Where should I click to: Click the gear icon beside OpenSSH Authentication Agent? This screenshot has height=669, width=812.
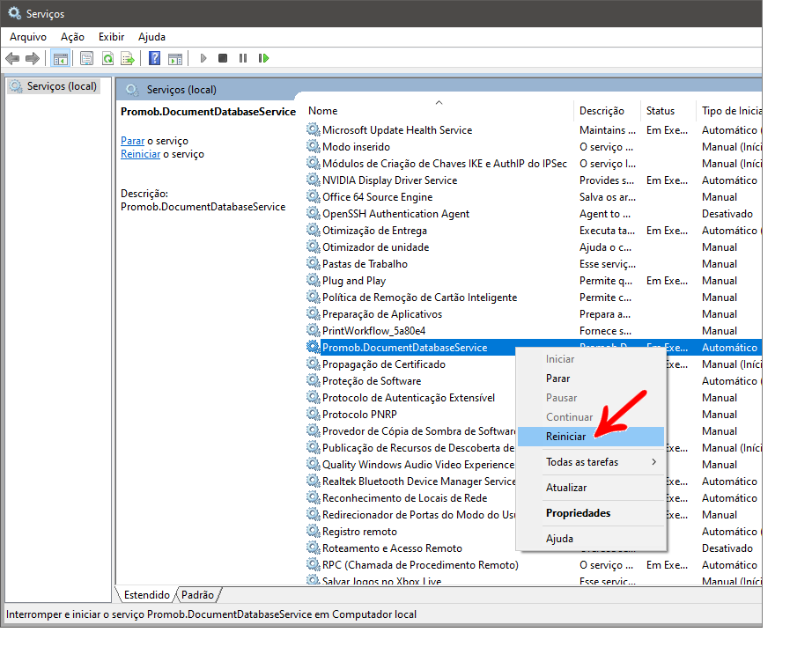click(x=313, y=213)
